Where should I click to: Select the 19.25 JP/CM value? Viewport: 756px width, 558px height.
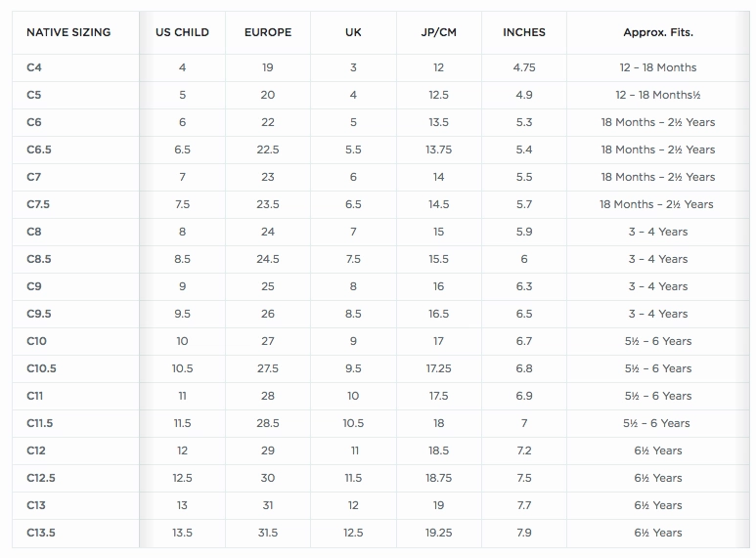click(438, 533)
